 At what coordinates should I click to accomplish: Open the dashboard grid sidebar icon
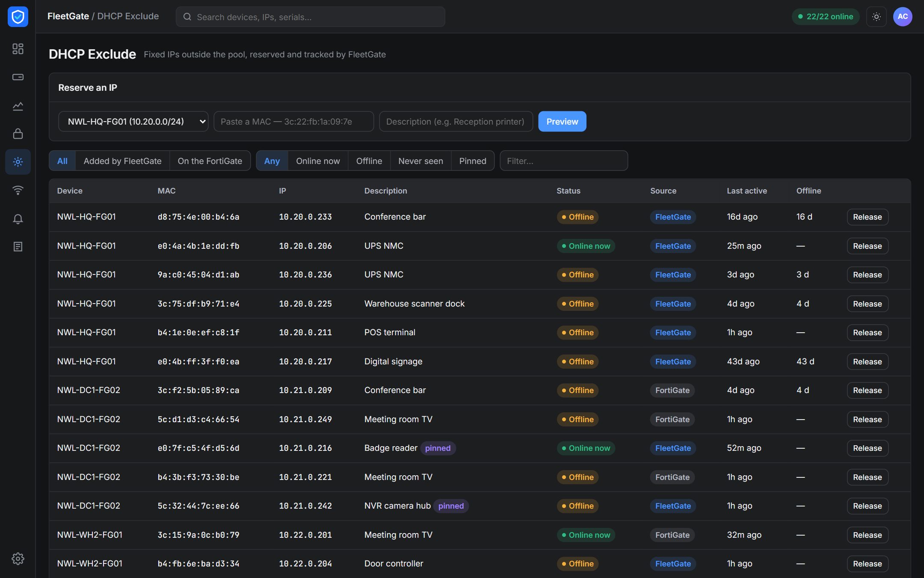coord(18,48)
